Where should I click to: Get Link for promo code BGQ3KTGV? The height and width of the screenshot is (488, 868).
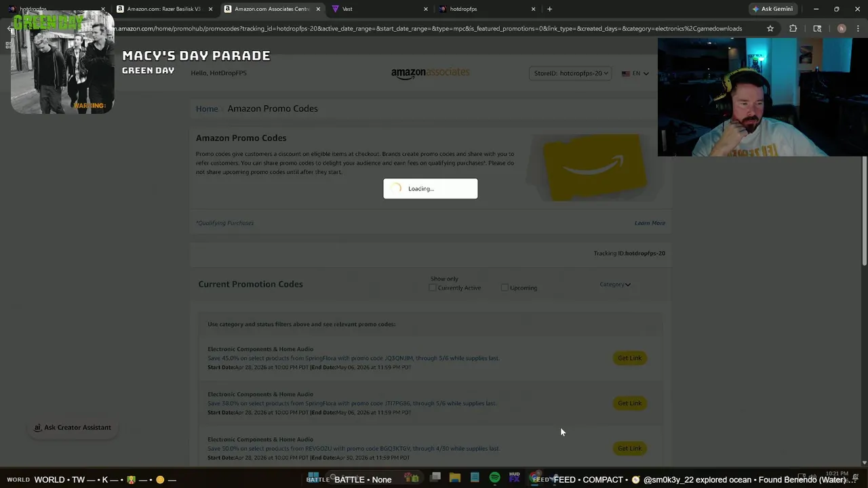tap(629, 448)
